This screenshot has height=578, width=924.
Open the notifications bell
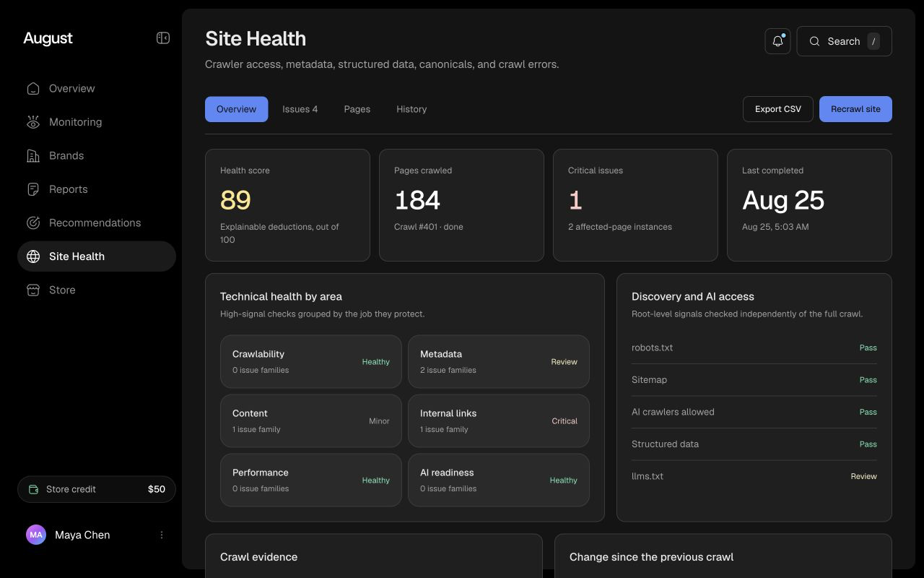777,41
